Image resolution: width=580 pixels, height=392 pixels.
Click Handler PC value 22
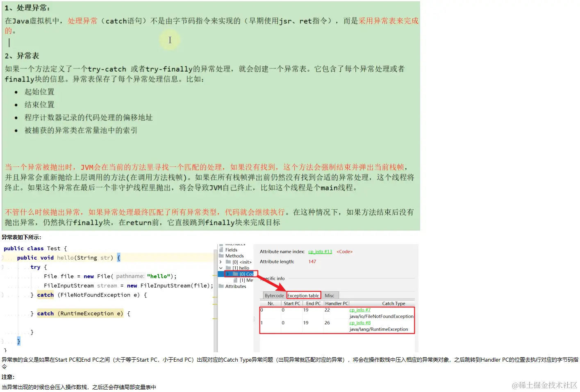tap(327, 310)
